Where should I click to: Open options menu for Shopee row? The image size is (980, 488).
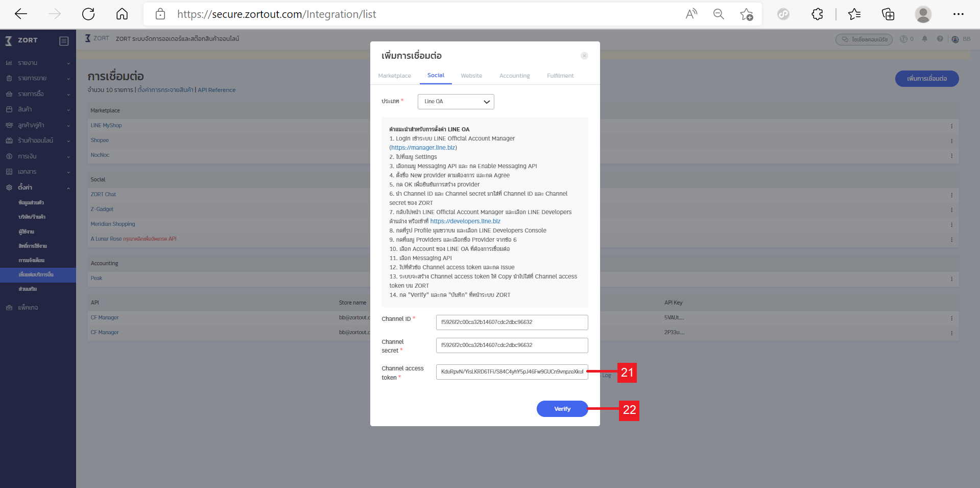(x=951, y=141)
